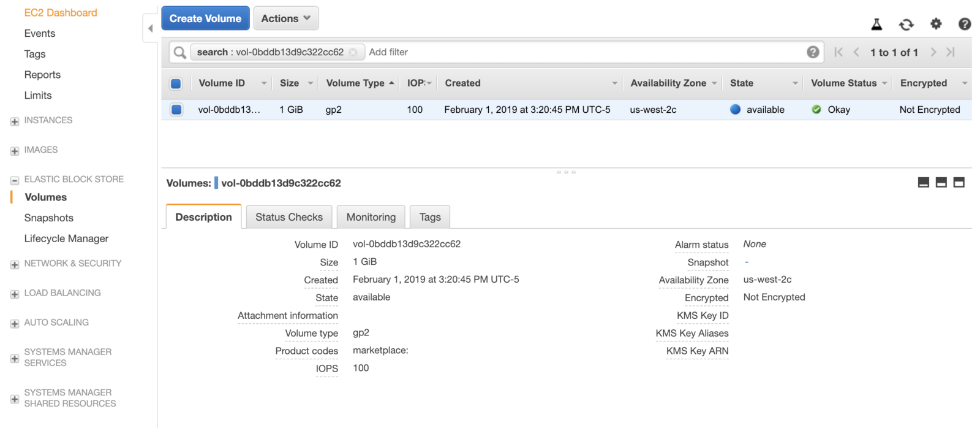Open Volume ID column filter arrow
Screen dimensions: 980x428
[264, 83]
